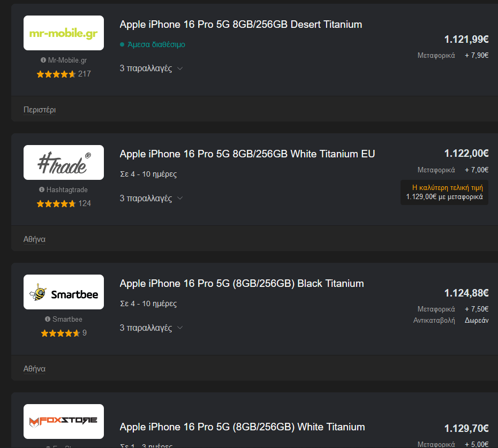Open FoxStore iPhone 16 Pro White Titanium listing
This screenshot has width=498, height=448.
tap(243, 427)
